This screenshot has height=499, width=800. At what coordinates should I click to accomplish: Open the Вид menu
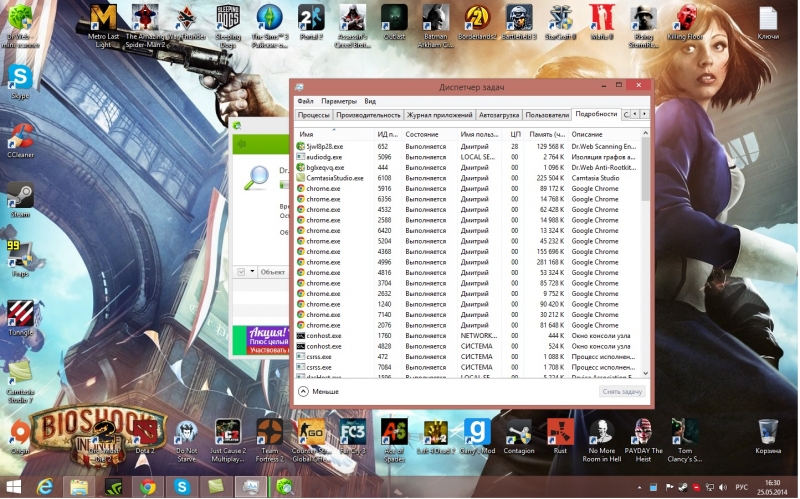(x=370, y=101)
